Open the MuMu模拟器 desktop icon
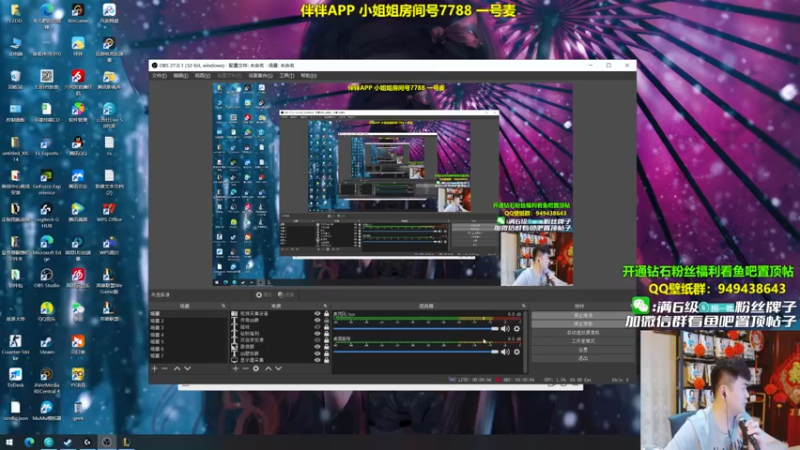 (46, 411)
